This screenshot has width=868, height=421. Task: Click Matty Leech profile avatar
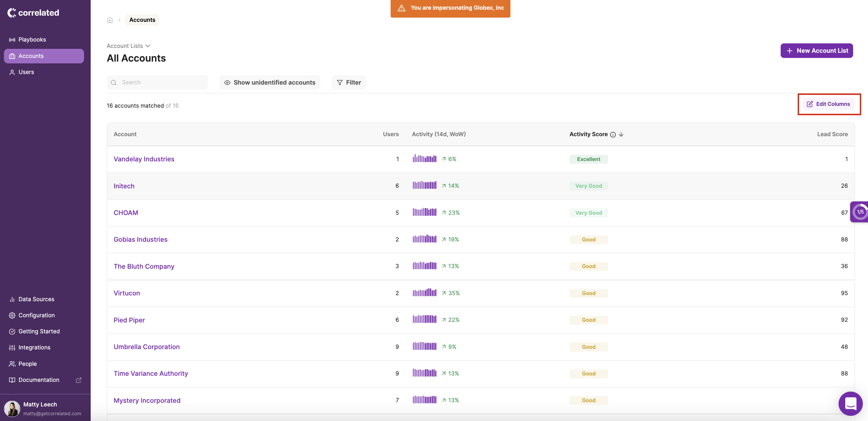click(x=12, y=409)
